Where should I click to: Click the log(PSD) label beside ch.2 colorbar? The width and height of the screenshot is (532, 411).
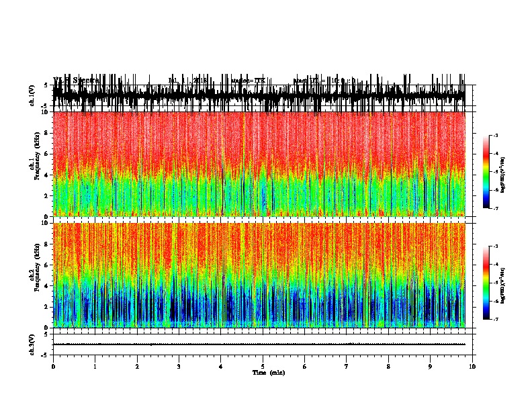(x=503, y=286)
